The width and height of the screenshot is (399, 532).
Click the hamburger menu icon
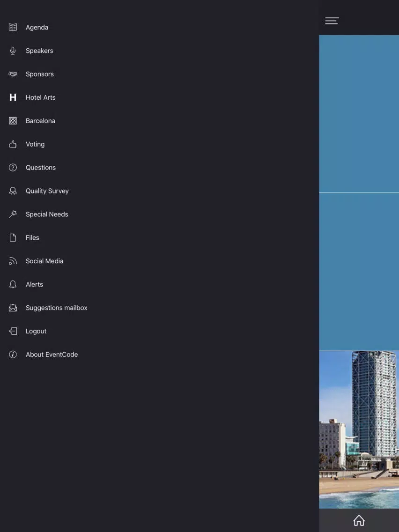(332, 21)
